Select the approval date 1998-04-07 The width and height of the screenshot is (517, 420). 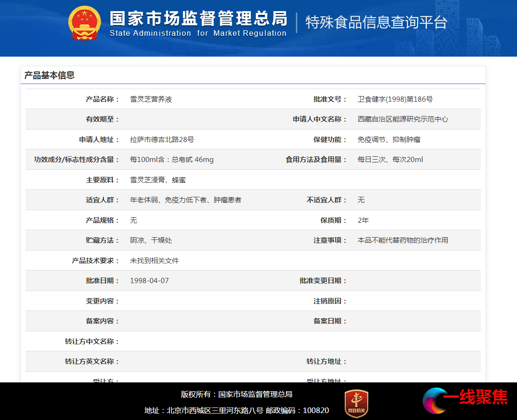click(x=149, y=281)
